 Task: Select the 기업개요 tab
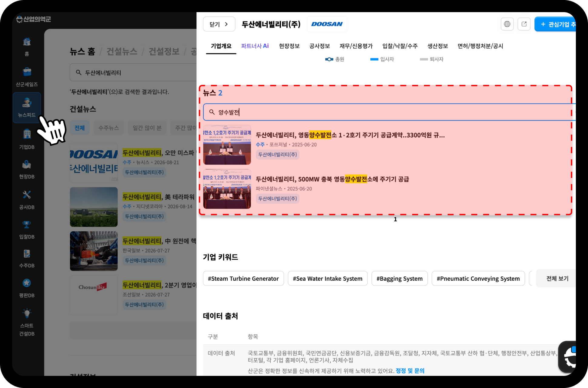(x=221, y=46)
